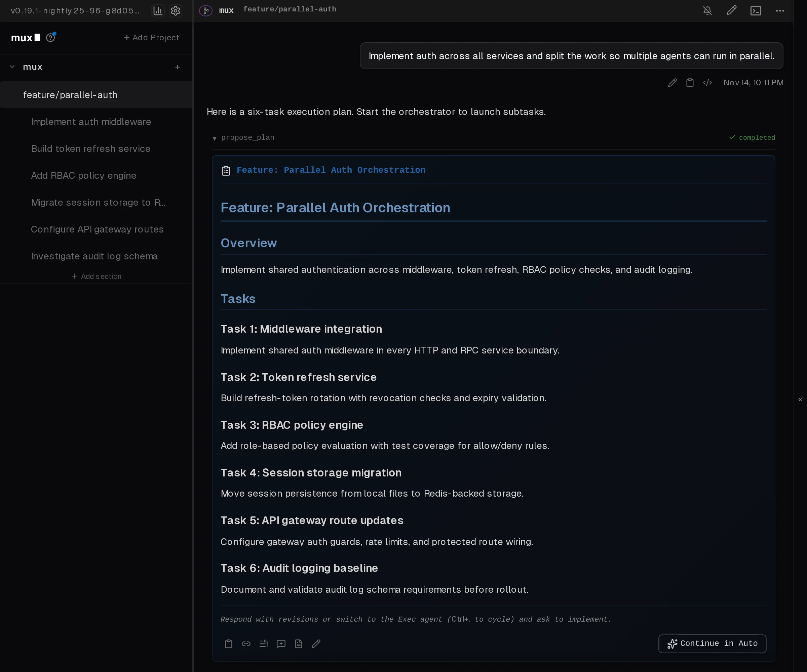Image resolution: width=807 pixels, height=672 pixels.
Task: Open the ellipsis overflow menu
Action: click(780, 10)
